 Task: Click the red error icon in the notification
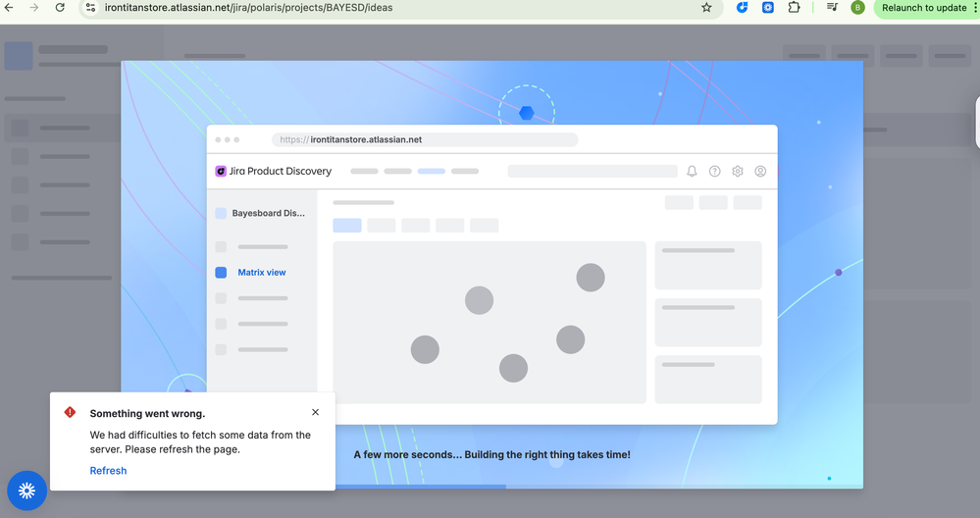click(70, 412)
